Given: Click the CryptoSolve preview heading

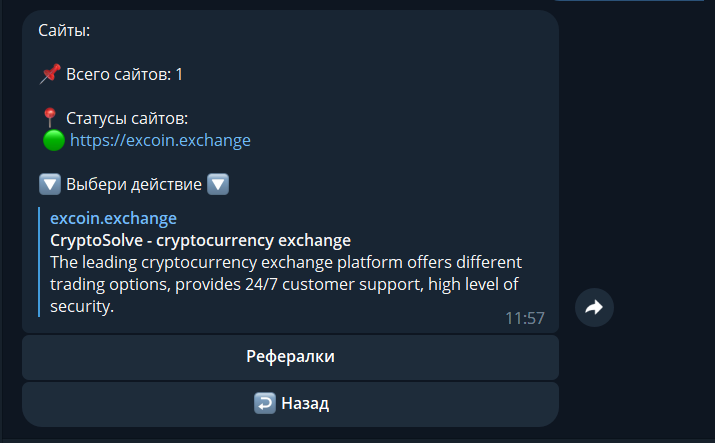Looking at the screenshot, I should tap(200, 240).
